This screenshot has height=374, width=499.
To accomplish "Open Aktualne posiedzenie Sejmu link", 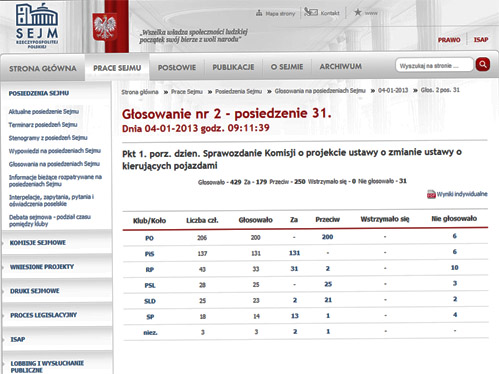I will pos(44,112).
